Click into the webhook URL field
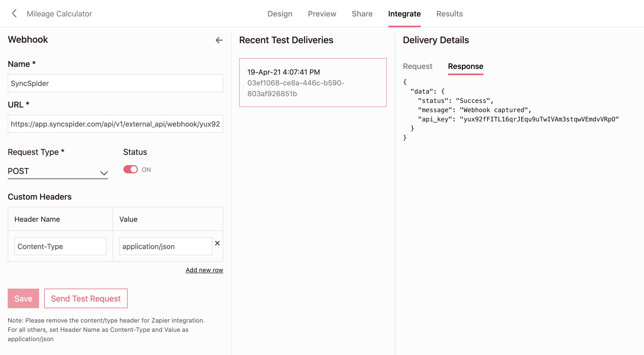The height and width of the screenshot is (355, 644). coord(115,124)
